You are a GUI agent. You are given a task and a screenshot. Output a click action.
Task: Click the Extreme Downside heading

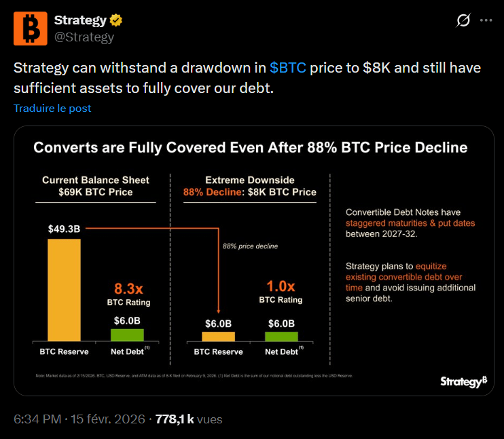coord(250,180)
